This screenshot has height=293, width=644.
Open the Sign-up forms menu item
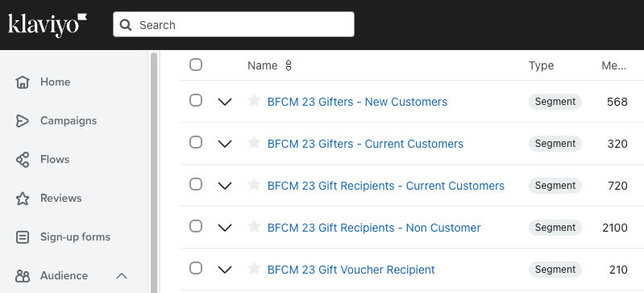tap(75, 237)
